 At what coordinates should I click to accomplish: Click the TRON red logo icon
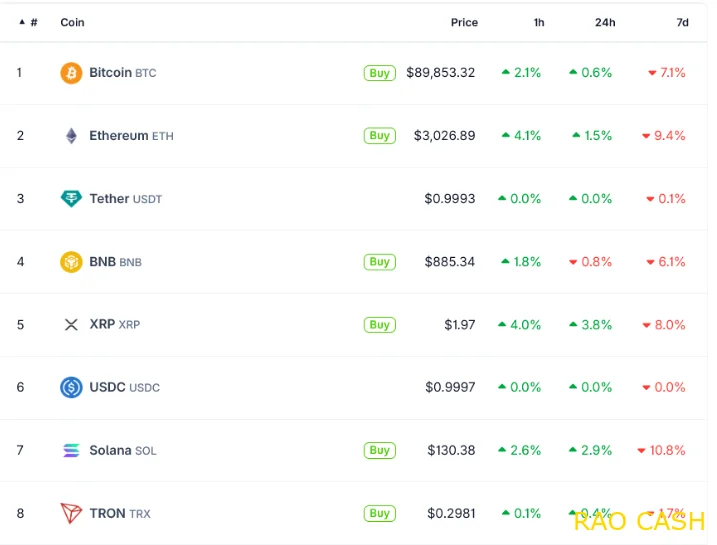coord(71,514)
